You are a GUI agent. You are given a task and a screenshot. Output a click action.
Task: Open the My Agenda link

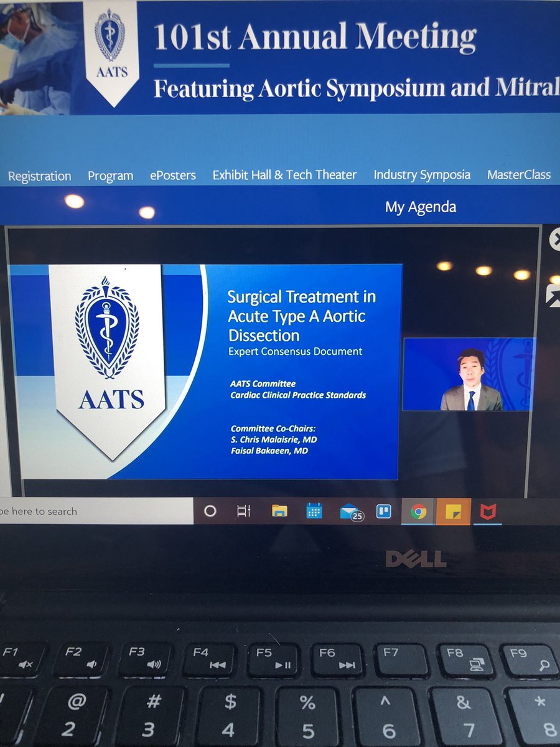click(420, 207)
